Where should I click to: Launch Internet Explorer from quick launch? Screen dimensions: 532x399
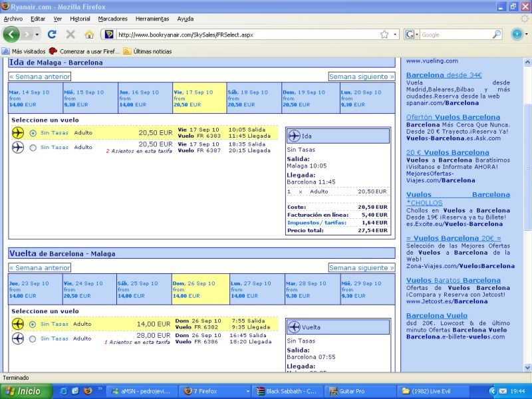[63, 391]
